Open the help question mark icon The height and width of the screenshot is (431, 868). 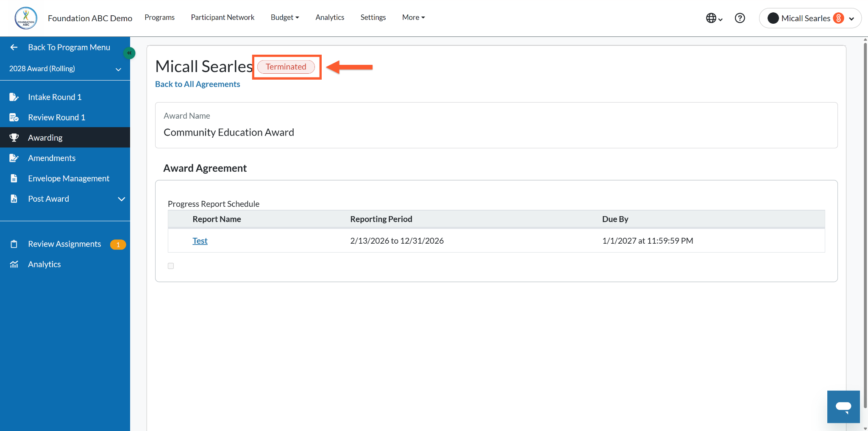(x=740, y=18)
